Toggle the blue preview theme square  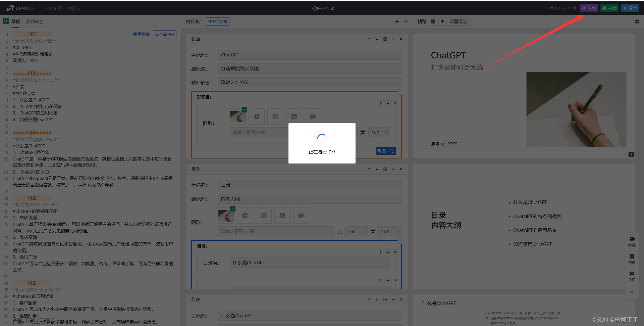tap(433, 21)
